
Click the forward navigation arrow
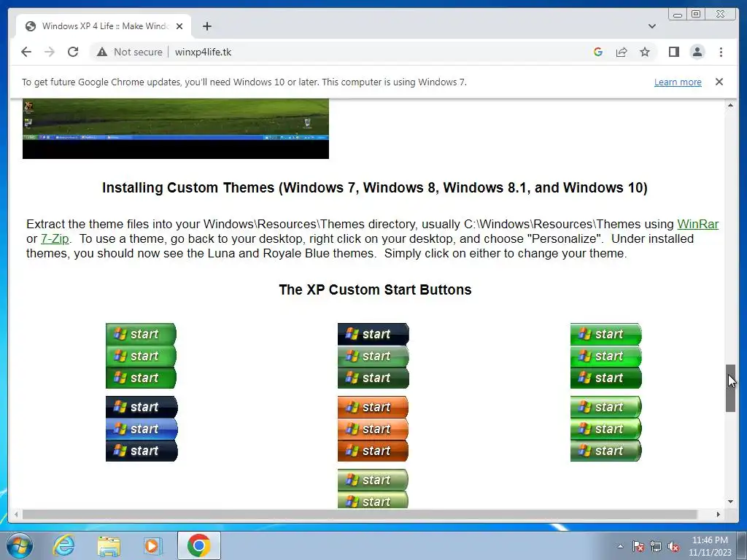(x=50, y=52)
